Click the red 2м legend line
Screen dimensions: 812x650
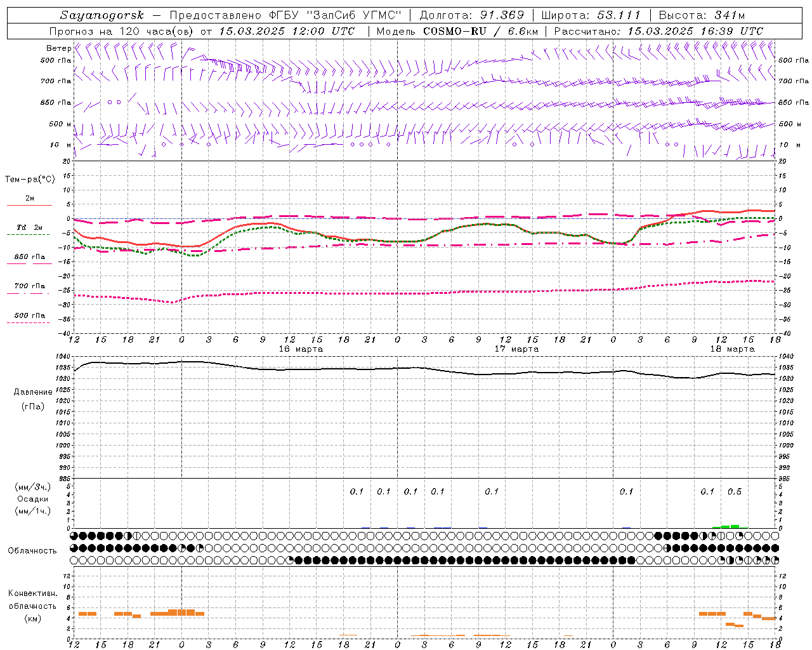coord(29,205)
